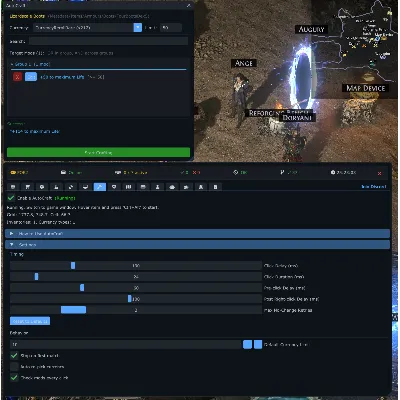Click the Reset to Defaults button
Screen dimensions: 400x400
tap(30, 321)
